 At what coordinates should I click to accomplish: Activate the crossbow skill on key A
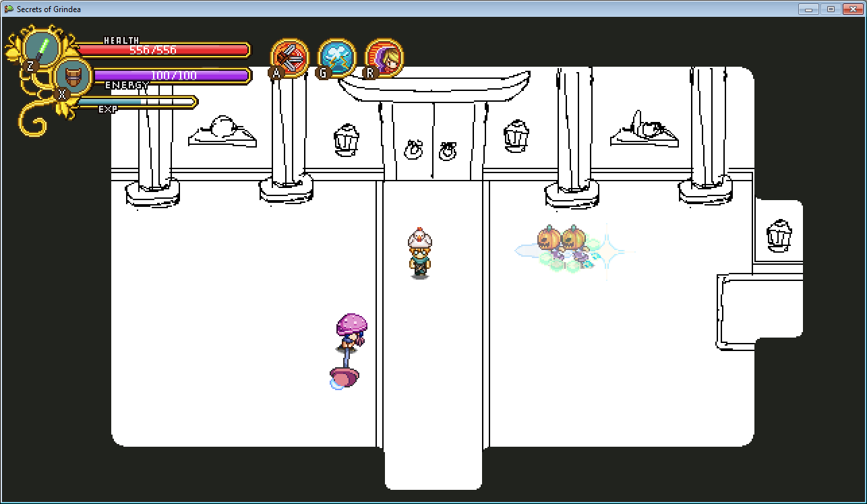pos(290,58)
